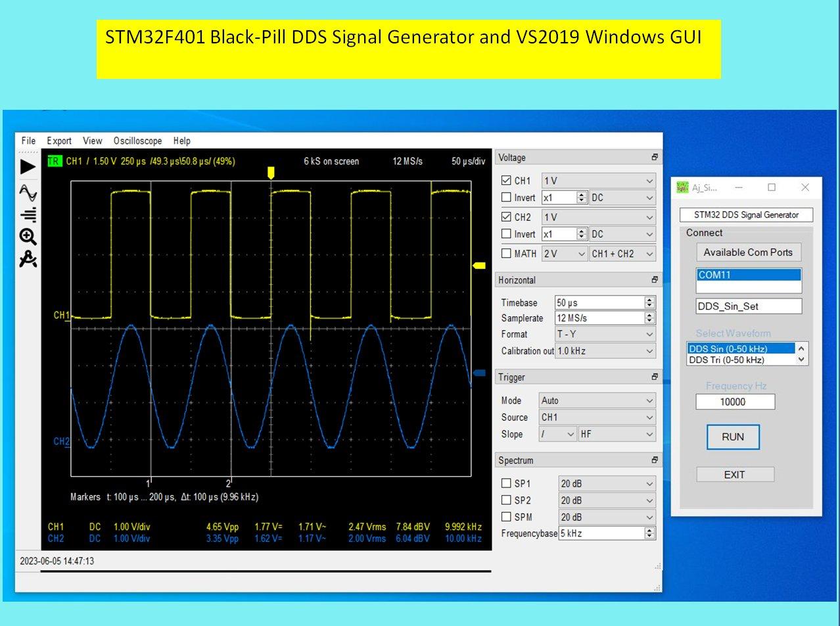
Task: Select COM11 in the port list
Action: click(x=749, y=275)
